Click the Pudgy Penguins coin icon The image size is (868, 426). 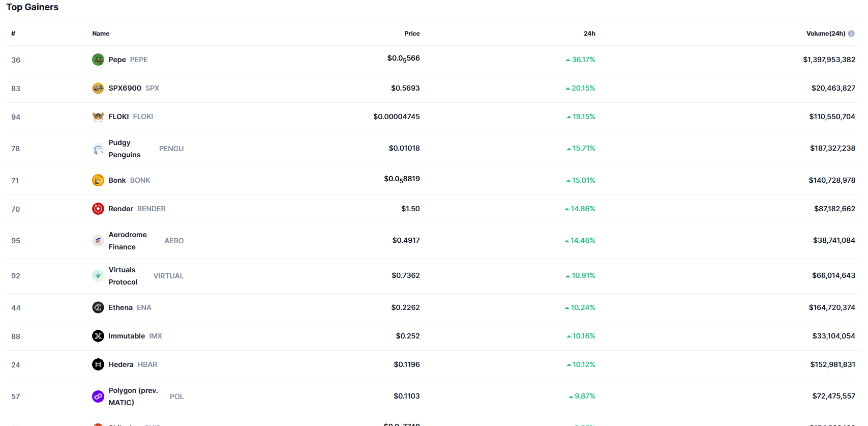[98, 149]
